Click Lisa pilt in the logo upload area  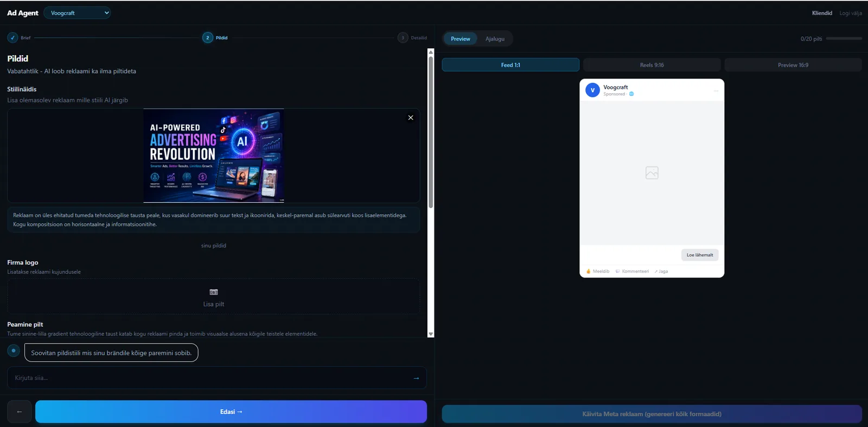[214, 304]
